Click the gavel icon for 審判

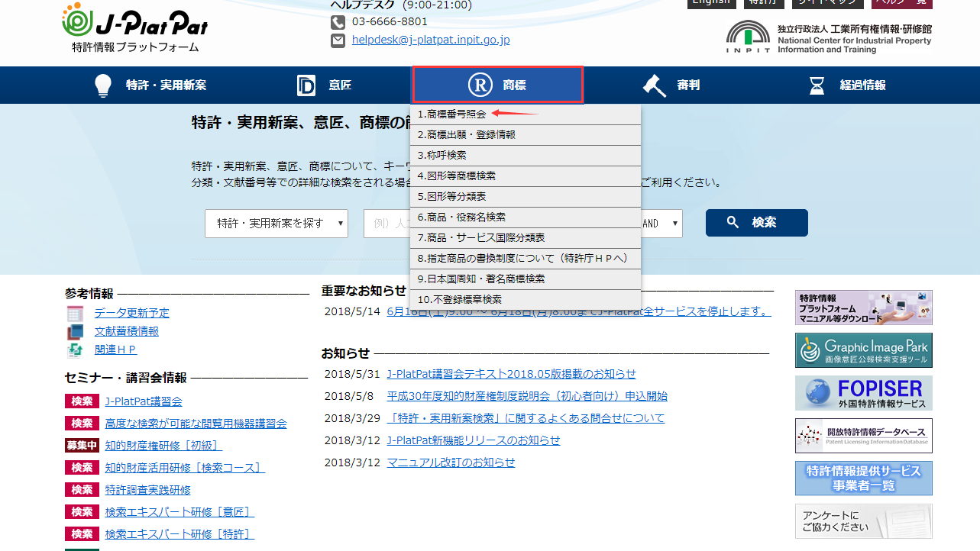(x=654, y=85)
